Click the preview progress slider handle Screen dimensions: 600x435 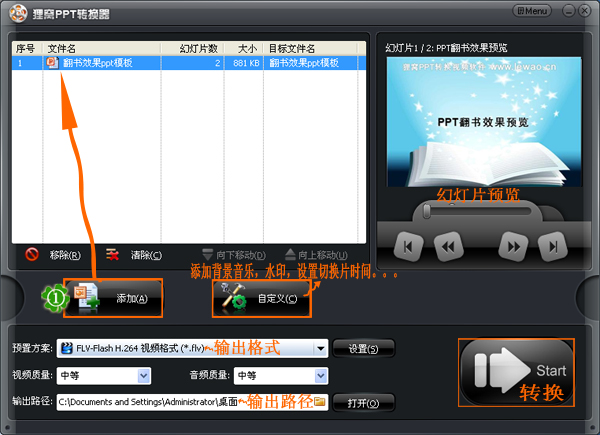[x=427, y=211]
